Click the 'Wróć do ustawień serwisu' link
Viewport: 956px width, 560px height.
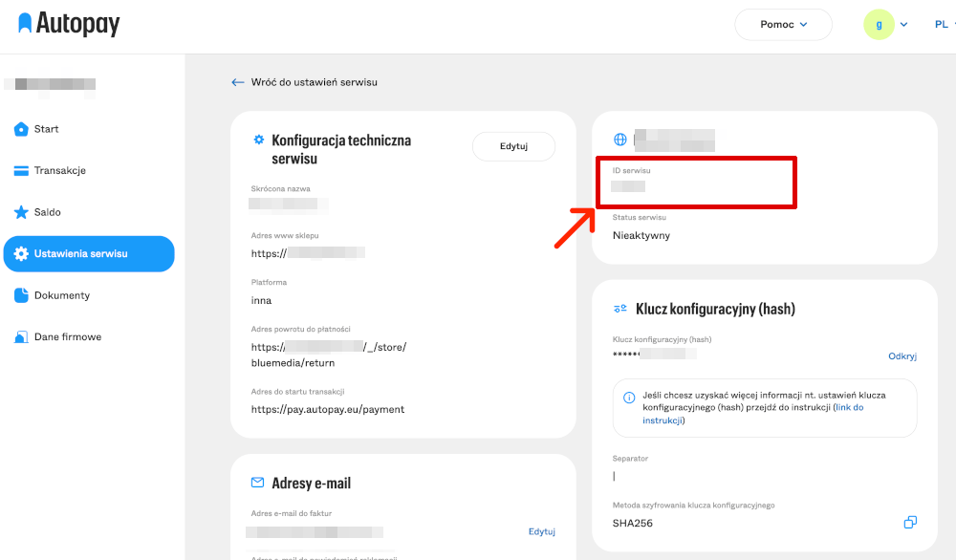pos(314,82)
